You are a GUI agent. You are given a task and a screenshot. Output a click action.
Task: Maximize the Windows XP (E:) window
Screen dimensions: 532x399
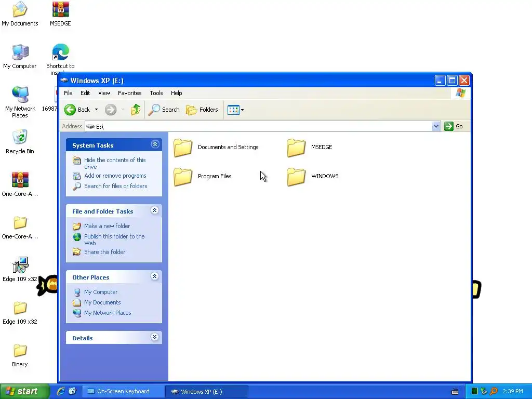(452, 81)
